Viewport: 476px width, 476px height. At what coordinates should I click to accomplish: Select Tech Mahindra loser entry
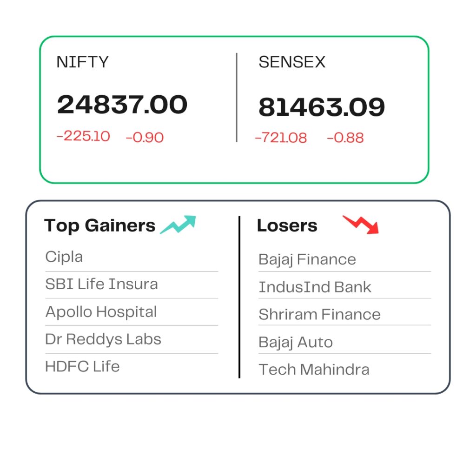(314, 370)
